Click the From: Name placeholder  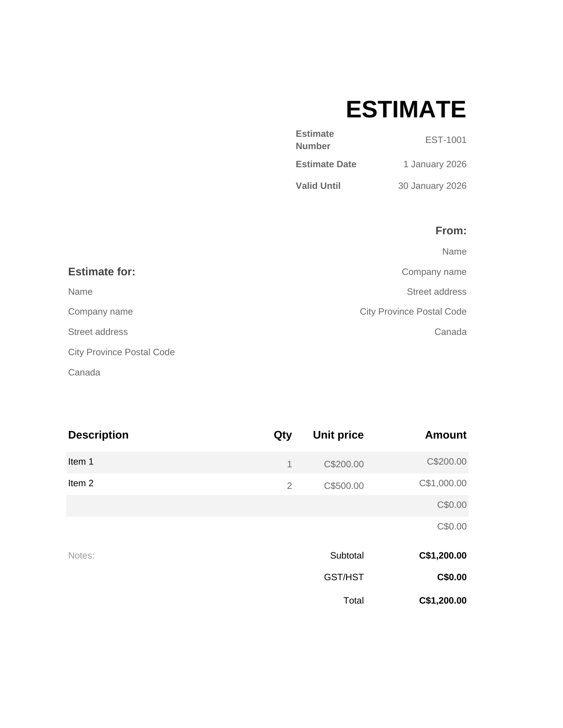454,251
